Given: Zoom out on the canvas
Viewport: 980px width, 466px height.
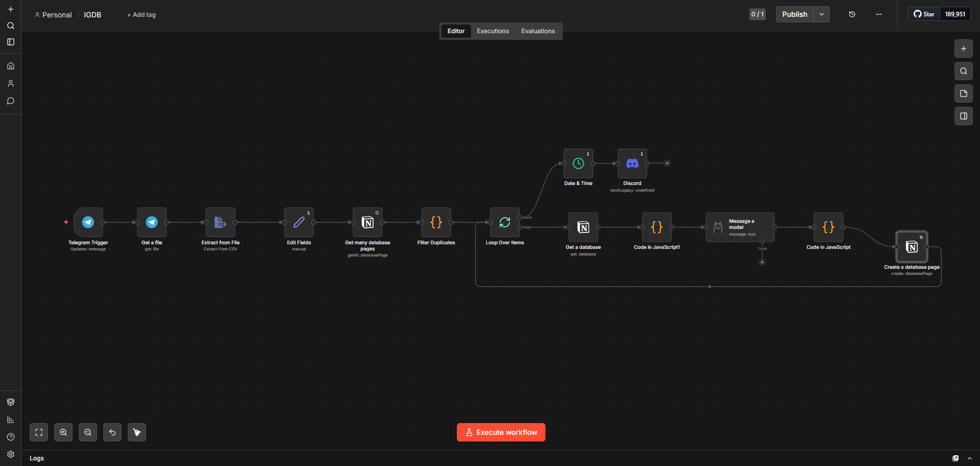Looking at the screenshot, I should click(x=88, y=432).
